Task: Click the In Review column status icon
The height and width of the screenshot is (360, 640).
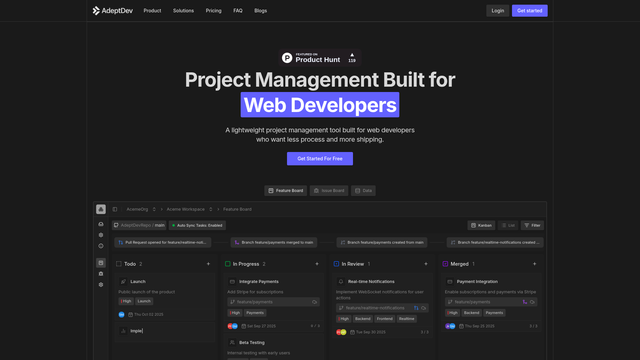Action: 336,264
